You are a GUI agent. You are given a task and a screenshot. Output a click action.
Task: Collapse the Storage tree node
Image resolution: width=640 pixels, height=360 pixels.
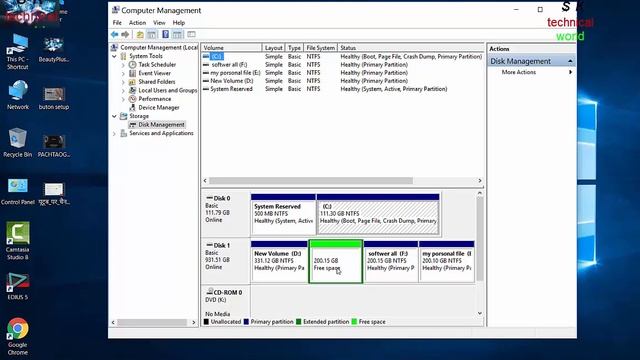[x=114, y=116]
